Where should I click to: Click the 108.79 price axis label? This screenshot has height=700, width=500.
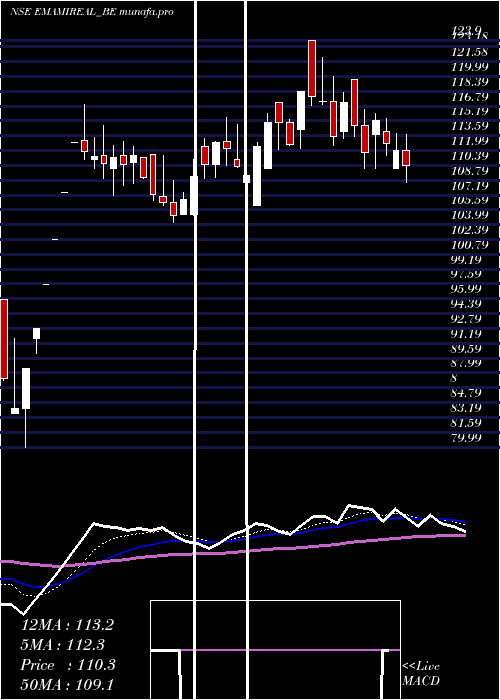(469, 171)
